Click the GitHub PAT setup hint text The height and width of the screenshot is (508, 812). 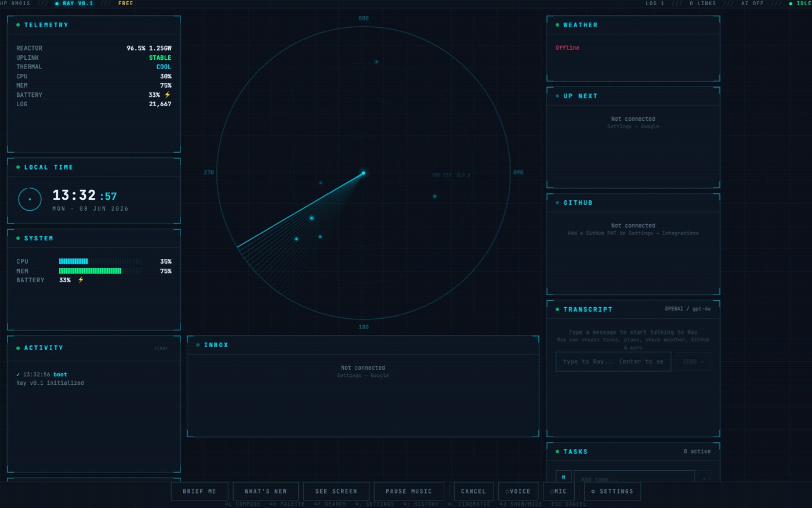point(633,233)
